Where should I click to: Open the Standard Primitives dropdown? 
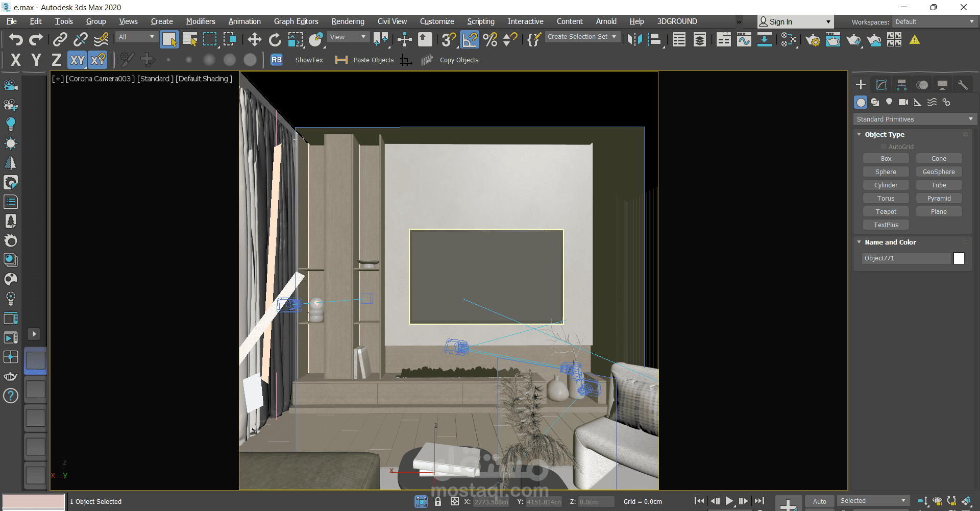click(x=915, y=119)
